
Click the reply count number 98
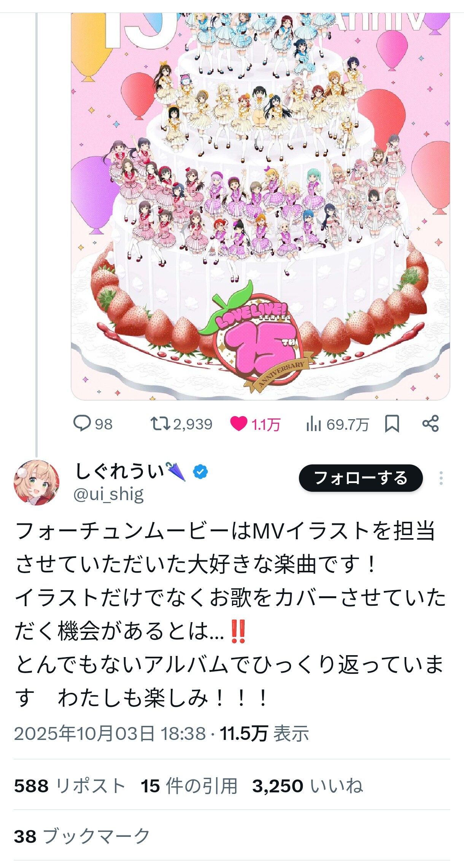[103, 424]
